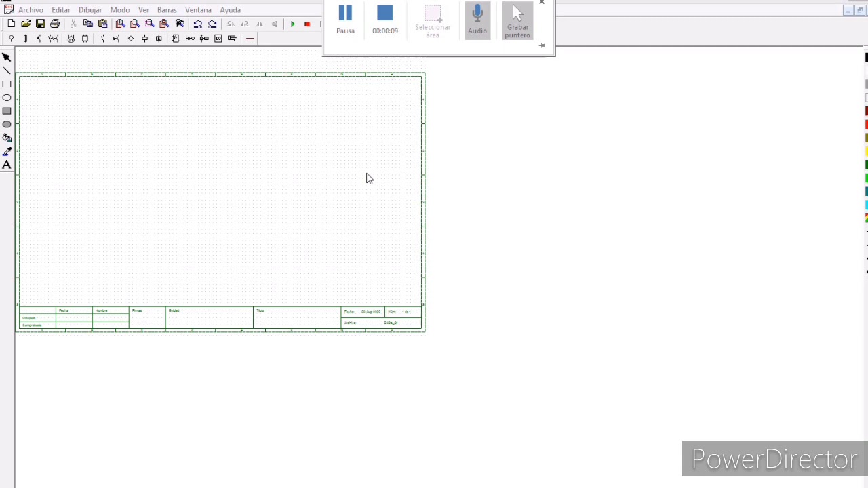Open the Modo menu
868x488 pixels.
coord(120,10)
